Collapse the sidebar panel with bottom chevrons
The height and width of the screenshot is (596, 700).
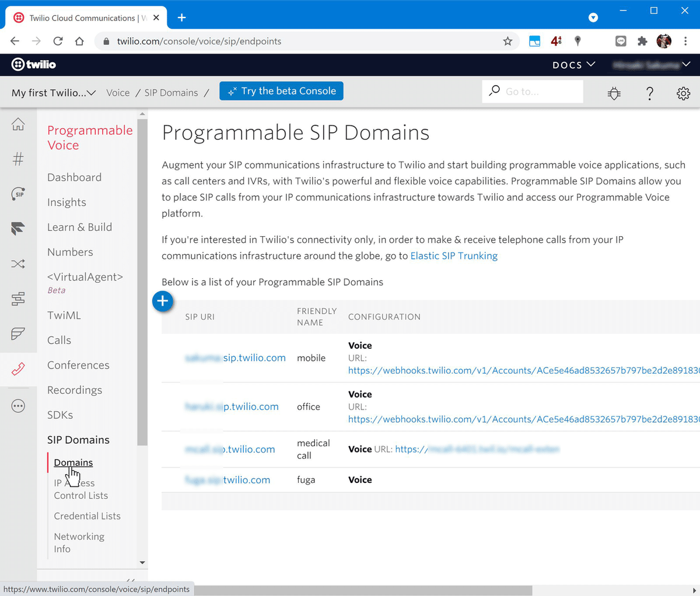pos(131,580)
